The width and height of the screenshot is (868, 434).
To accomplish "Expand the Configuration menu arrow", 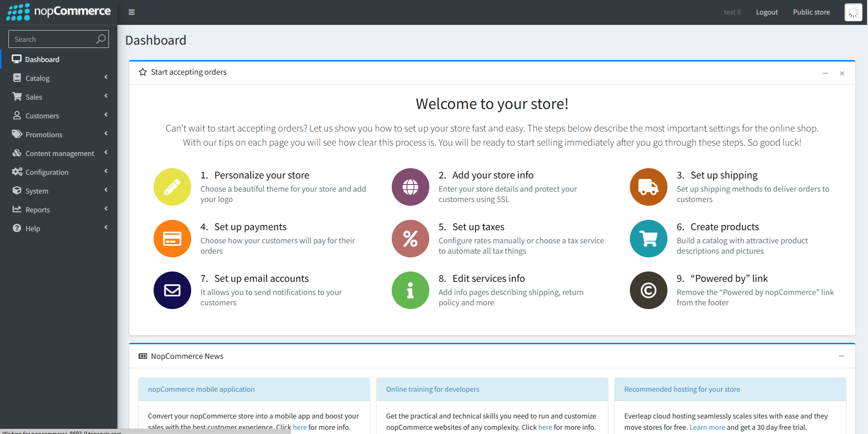I will 106,171.
